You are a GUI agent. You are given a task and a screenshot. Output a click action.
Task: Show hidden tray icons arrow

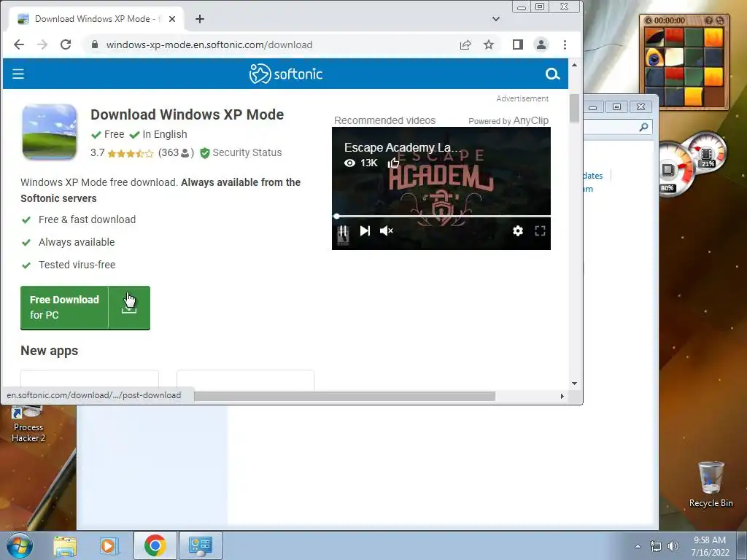pos(638,547)
